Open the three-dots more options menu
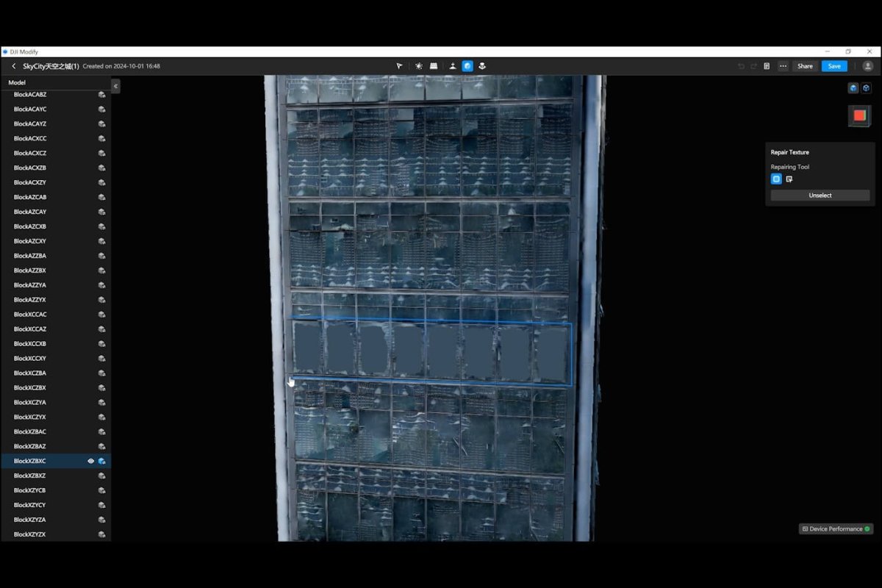This screenshot has height=588, width=882. (x=784, y=66)
